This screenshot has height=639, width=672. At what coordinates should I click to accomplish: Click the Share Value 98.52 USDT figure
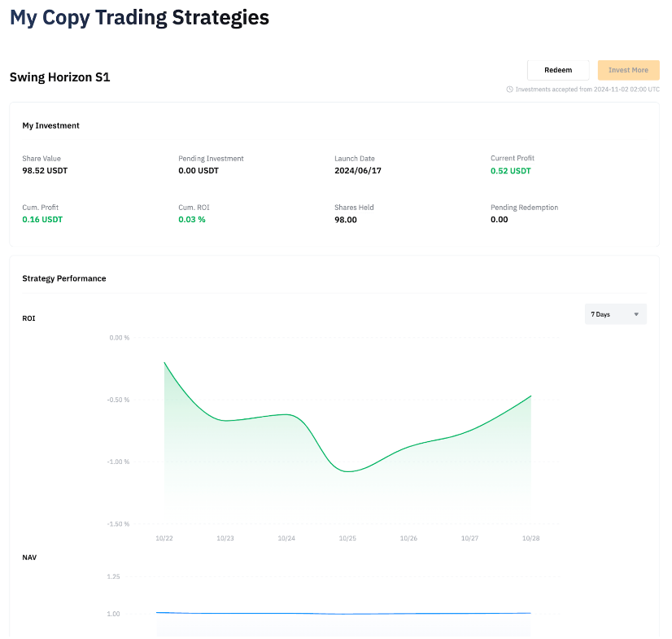click(x=46, y=171)
